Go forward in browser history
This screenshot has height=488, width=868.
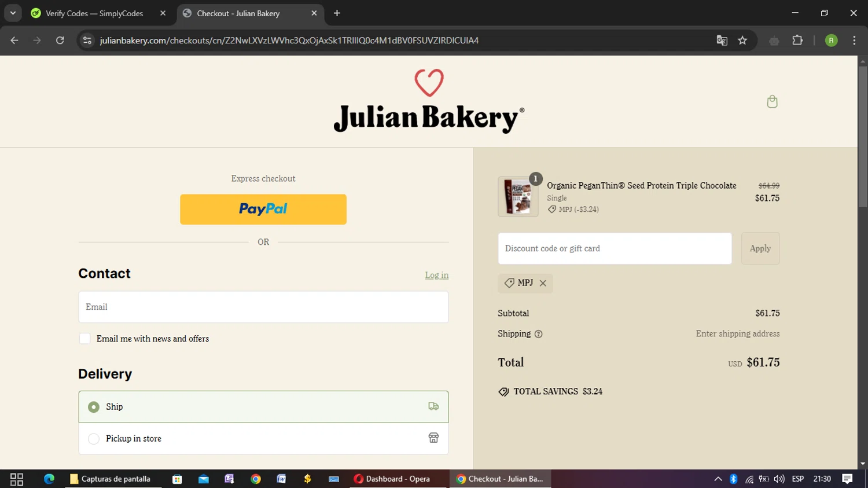37,41
